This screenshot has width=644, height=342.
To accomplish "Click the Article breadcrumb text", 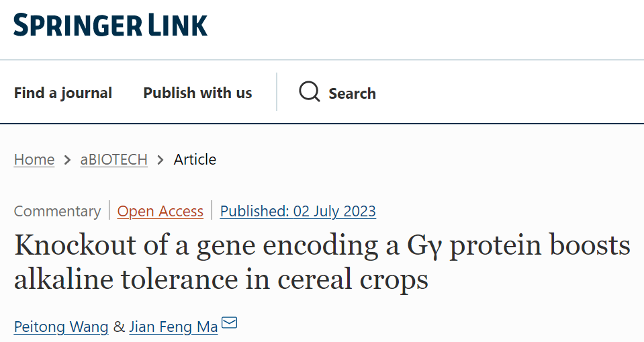I will 195,159.
